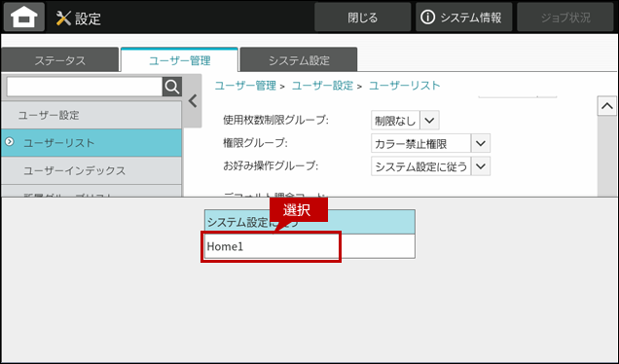The width and height of the screenshot is (619, 364).
Task: Switch to the ステータス tab
Action: pyautogui.click(x=60, y=60)
